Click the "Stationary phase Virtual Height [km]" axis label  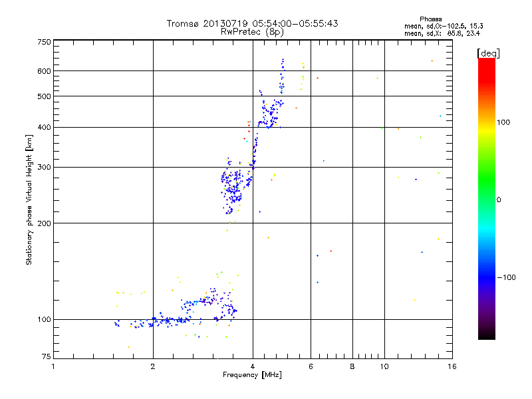click(x=29, y=199)
